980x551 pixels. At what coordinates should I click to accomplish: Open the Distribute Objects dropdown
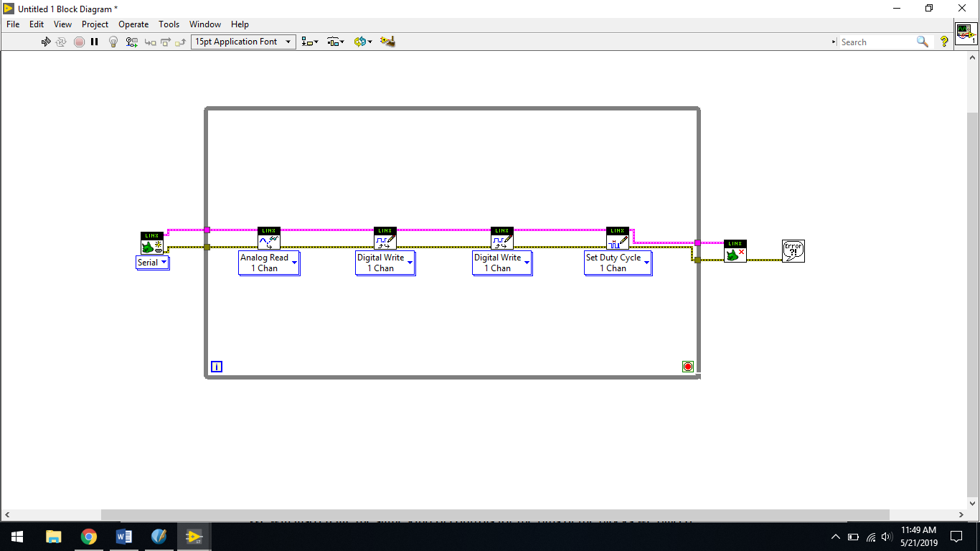tap(336, 42)
